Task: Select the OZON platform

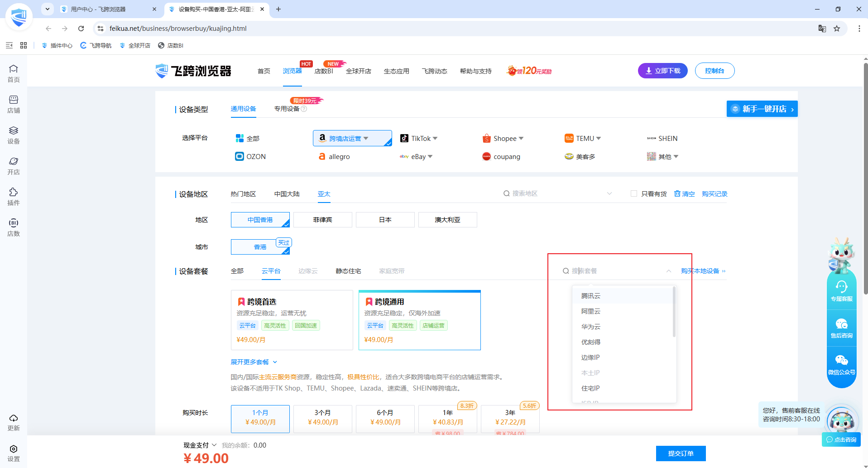Action: click(250, 156)
